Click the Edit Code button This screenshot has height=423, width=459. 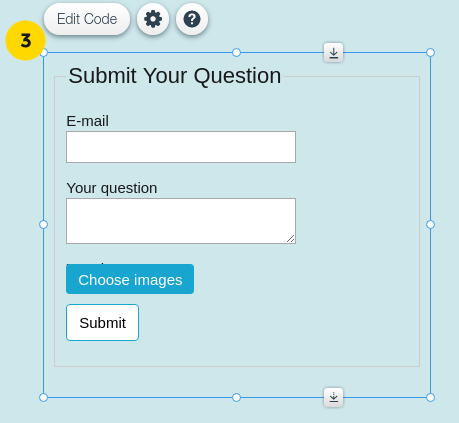(x=87, y=19)
